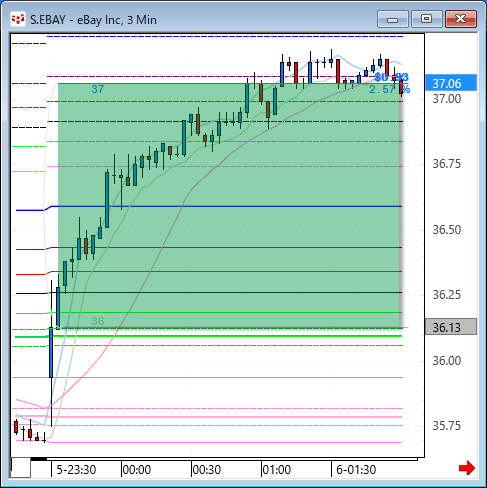Click the white square box at bottom left
487x488 pixels.
coord(21,468)
